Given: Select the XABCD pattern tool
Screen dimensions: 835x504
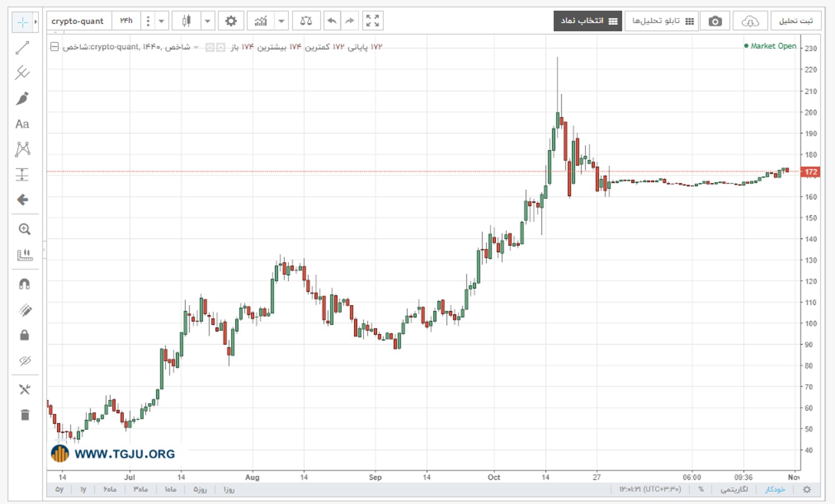Looking at the screenshot, I should 23,149.
